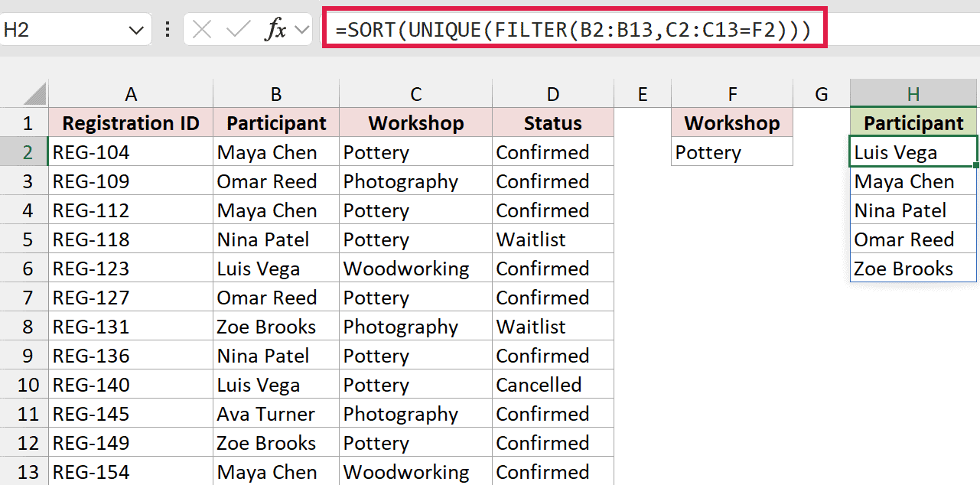Select row 2 header
The width and height of the screenshot is (980, 485).
click(24, 152)
